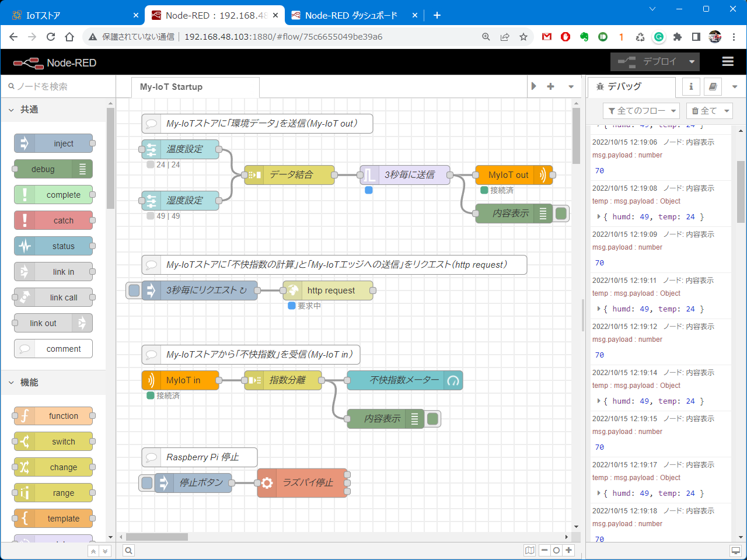Expand all palette categories arrow

click(105, 551)
